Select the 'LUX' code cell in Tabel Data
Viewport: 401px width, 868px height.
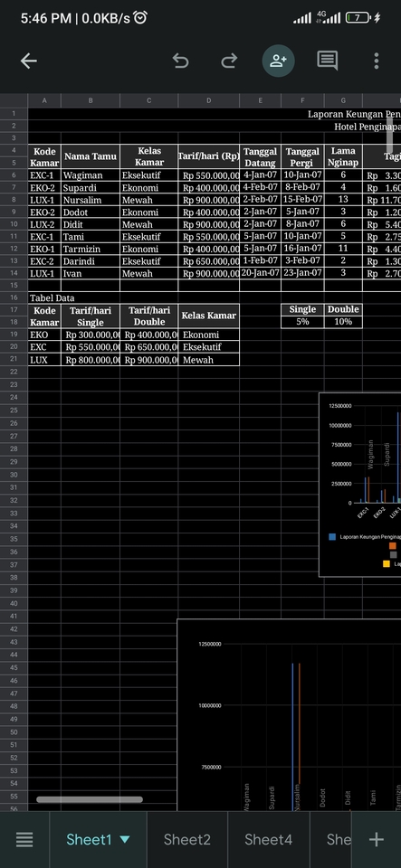[44, 360]
